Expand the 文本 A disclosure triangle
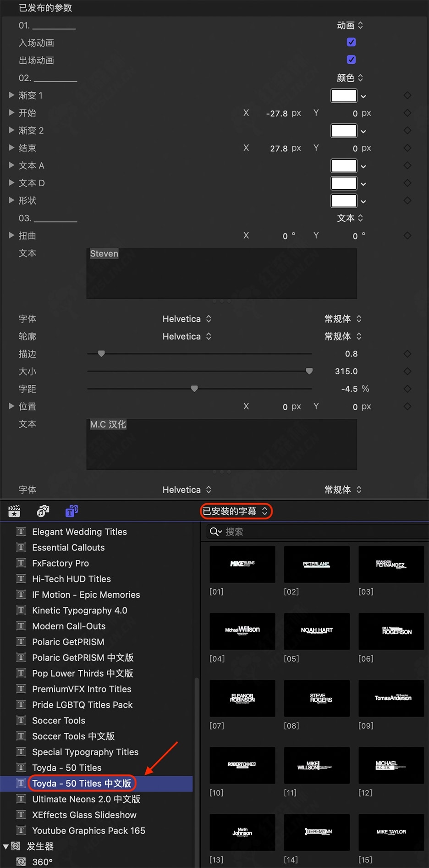Screen dimensions: 429x868 (11, 165)
